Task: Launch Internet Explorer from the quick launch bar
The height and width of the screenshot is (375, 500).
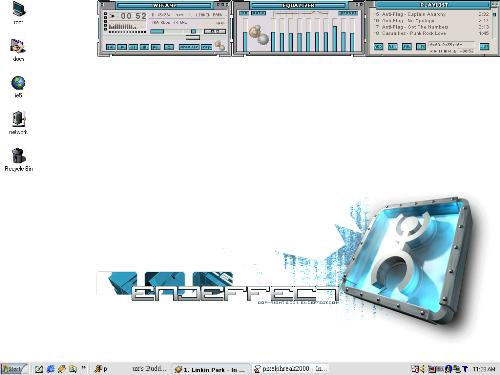Action: tap(50, 369)
